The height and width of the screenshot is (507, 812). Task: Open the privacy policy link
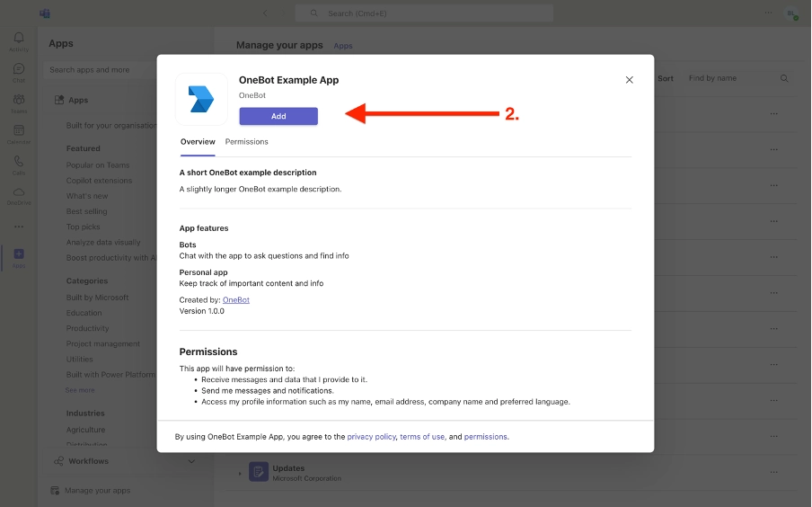[x=371, y=437]
